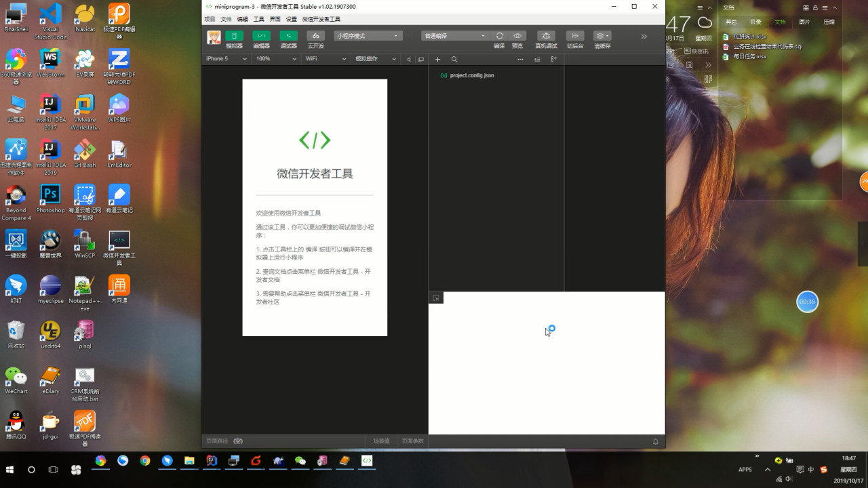Open the iPhone 5 device dropdown

(226, 59)
